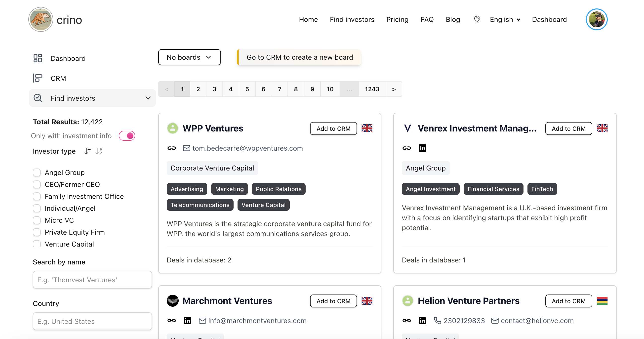Click the user profile avatar
Viewport: 644px width, 339px height.
pyautogui.click(x=596, y=19)
